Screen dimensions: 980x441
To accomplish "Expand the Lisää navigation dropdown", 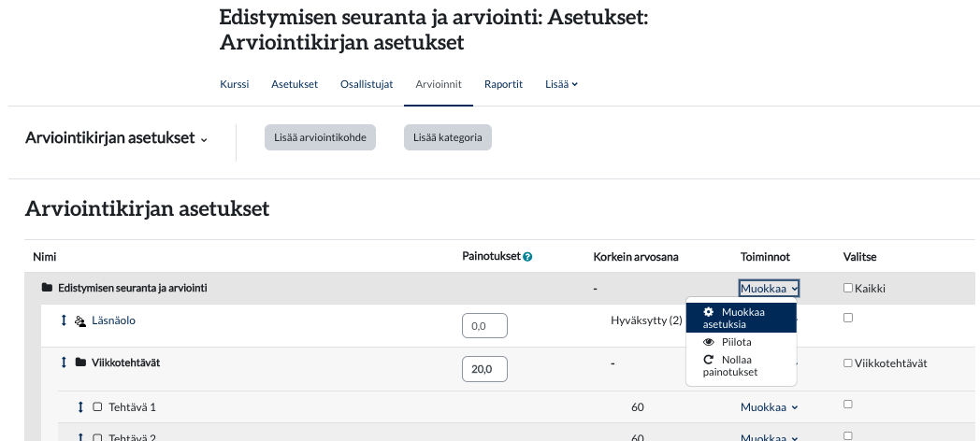I will 561,84.
